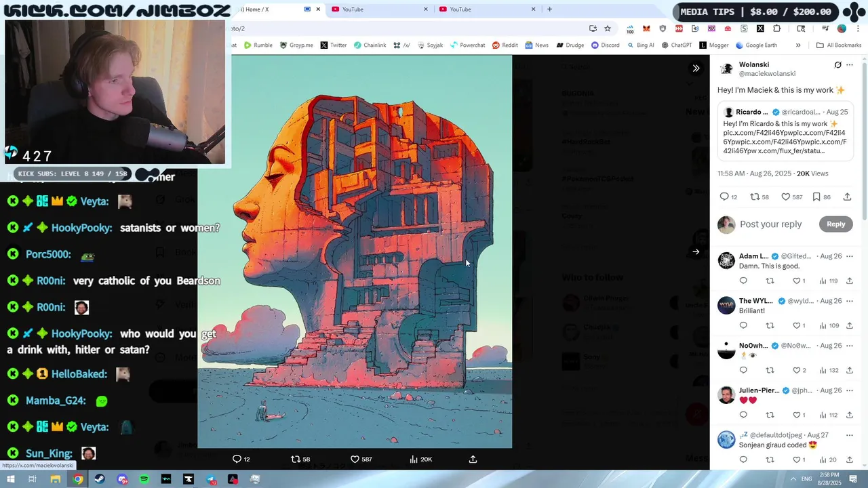Screen dimensions: 868x488
Task: Click the Post your reply field
Action: (x=770, y=224)
